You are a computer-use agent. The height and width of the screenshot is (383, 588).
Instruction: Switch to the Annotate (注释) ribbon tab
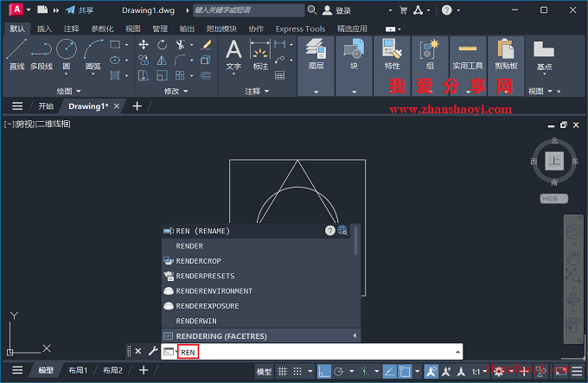click(71, 29)
